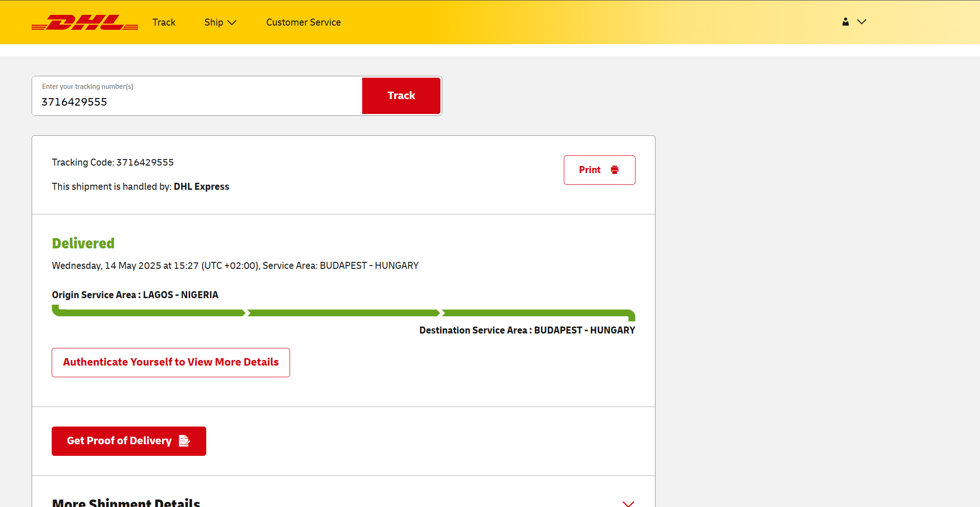Click the middle green progress segment
The image size is (980, 507).
pos(344,313)
